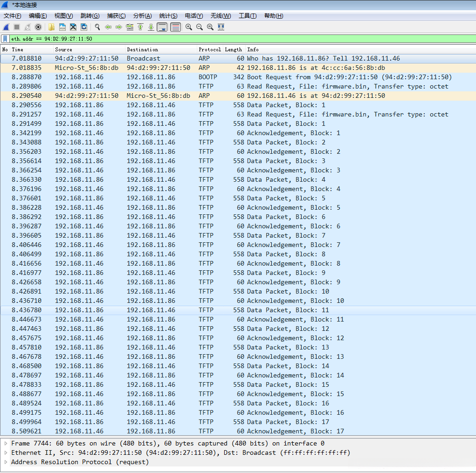Expand the Ethernet II details row
Image resolution: width=476 pixels, height=473 pixels.
[6, 453]
